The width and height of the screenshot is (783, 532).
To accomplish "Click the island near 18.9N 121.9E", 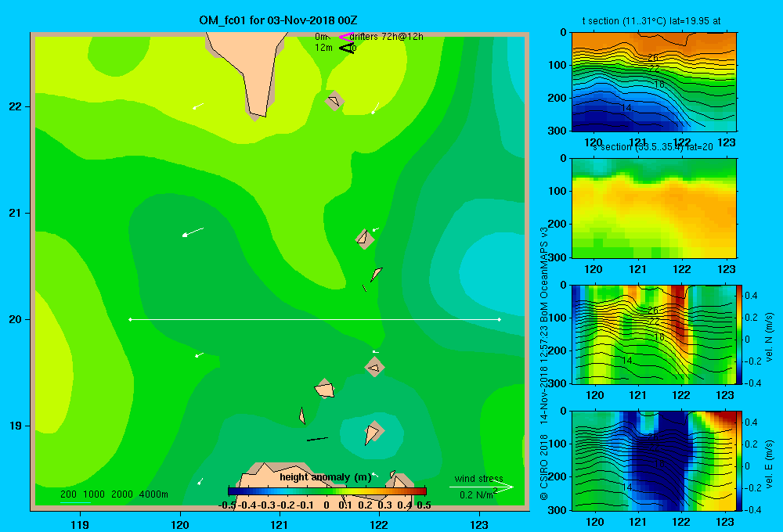I will 373,432.
